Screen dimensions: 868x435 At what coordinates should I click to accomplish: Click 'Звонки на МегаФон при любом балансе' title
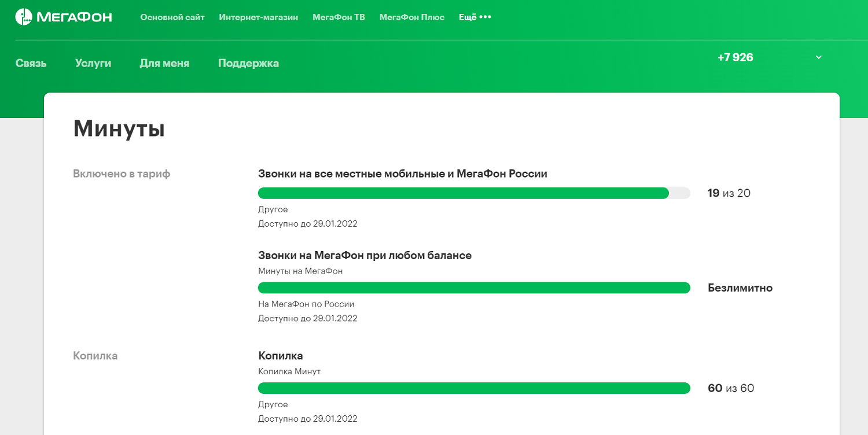(365, 255)
